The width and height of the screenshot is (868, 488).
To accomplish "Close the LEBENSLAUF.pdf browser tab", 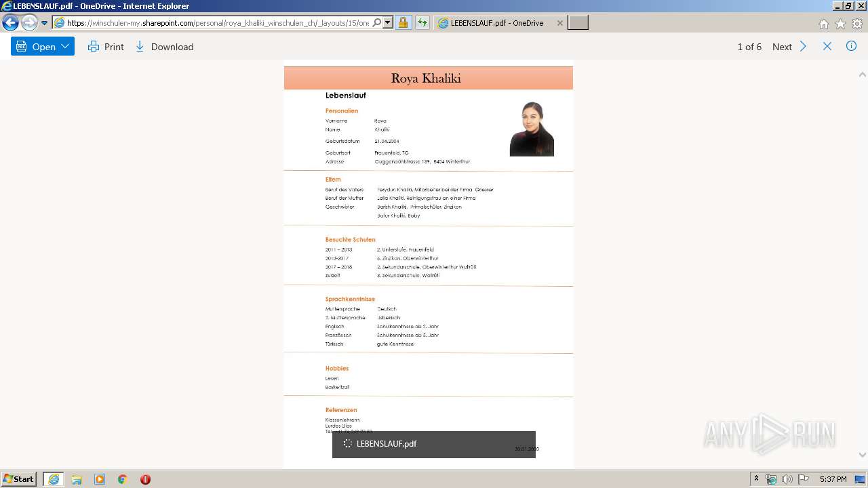I will click(559, 23).
